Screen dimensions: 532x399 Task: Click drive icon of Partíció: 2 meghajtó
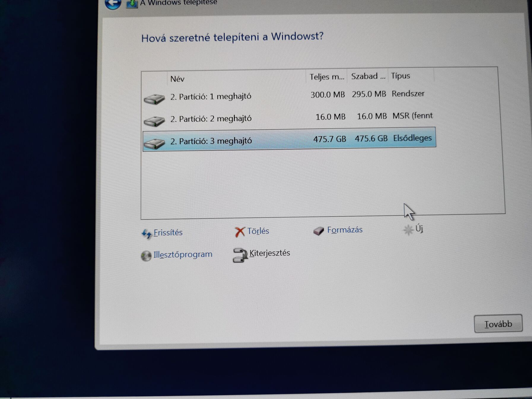(154, 121)
